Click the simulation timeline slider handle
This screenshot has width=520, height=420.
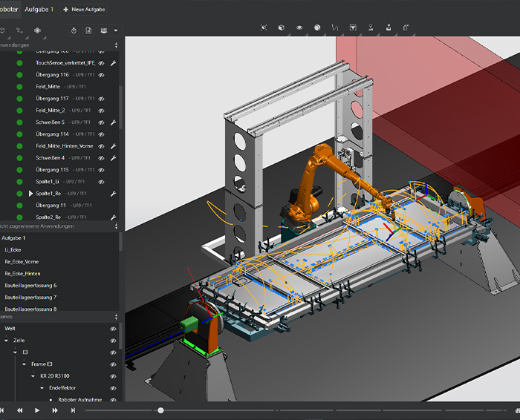click(160, 410)
